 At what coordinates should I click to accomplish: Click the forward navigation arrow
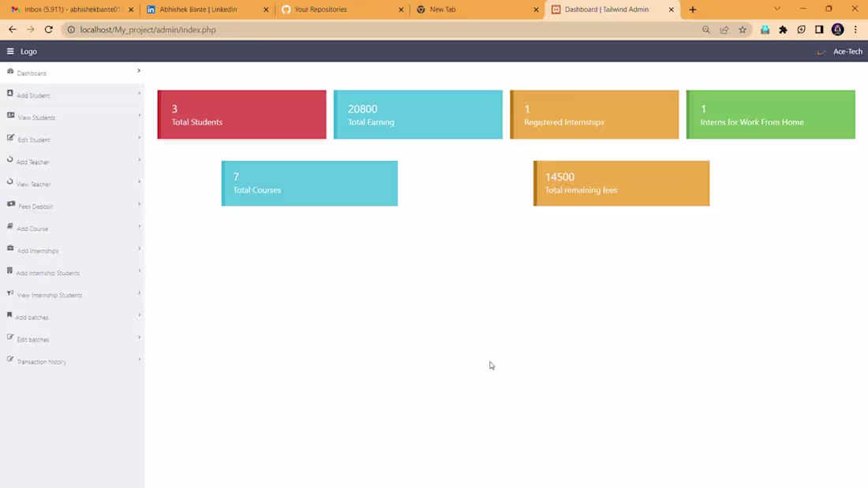(31, 30)
